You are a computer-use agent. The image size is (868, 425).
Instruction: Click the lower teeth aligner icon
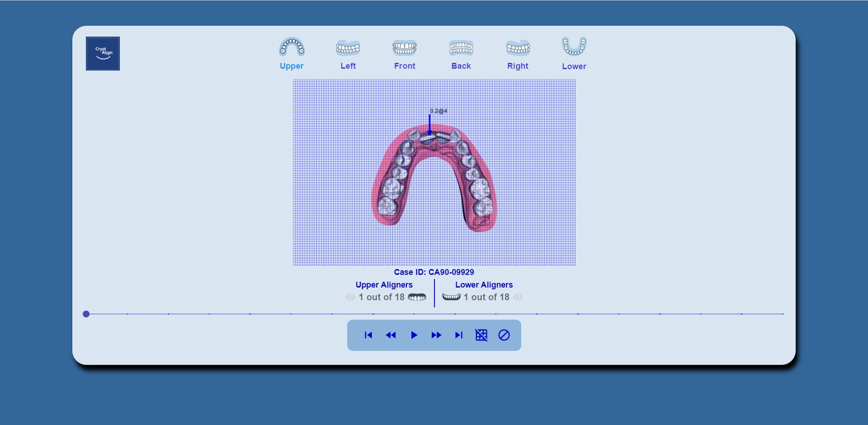click(x=451, y=297)
